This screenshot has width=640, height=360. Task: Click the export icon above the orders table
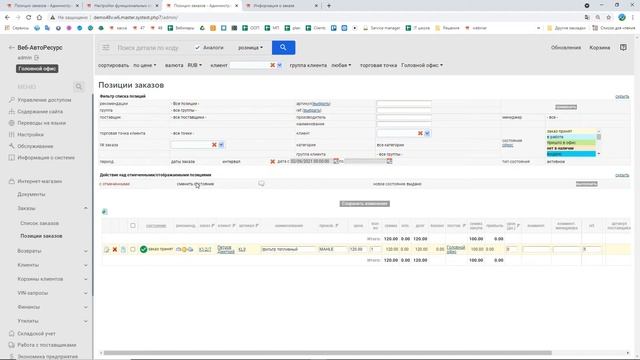(x=104, y=211)
